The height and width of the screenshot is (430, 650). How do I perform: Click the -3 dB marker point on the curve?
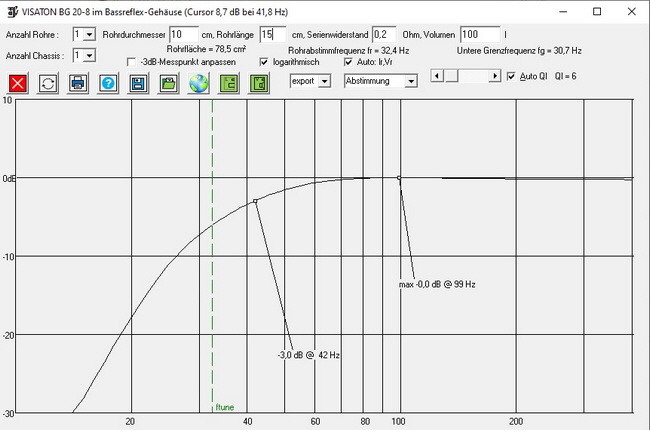tap(255, 201)
